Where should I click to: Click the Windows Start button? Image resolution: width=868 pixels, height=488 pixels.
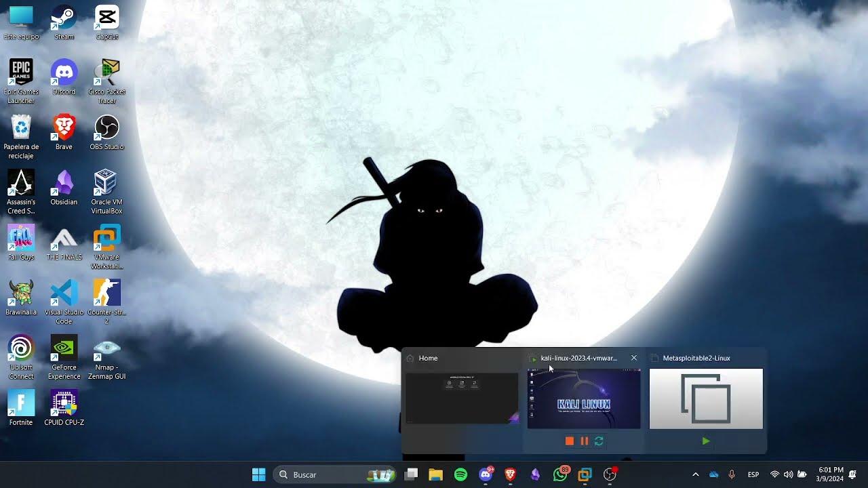point(258,474)
